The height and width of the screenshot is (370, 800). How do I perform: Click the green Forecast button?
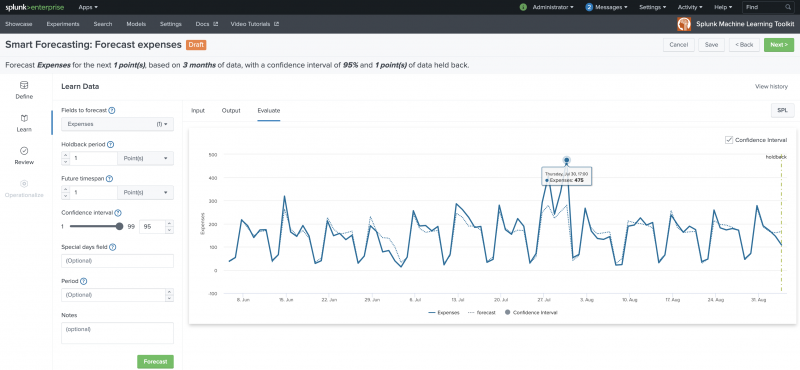coord(155,361)
